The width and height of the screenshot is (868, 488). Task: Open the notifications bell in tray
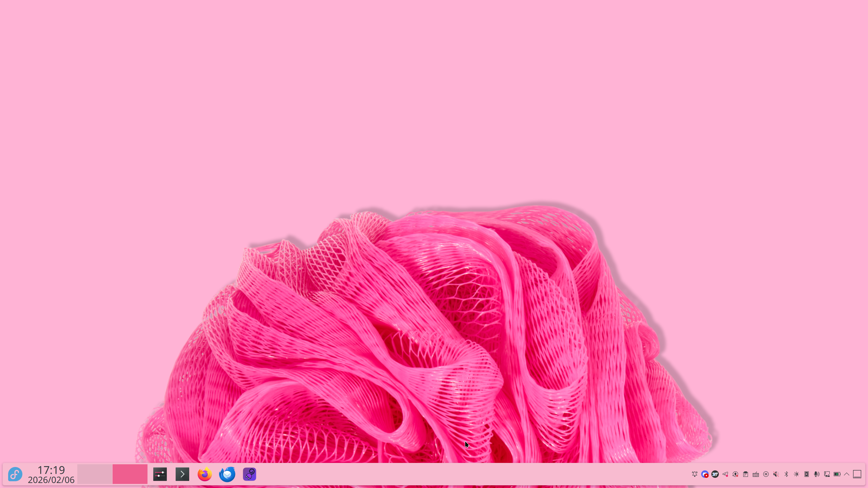point(695,474)
